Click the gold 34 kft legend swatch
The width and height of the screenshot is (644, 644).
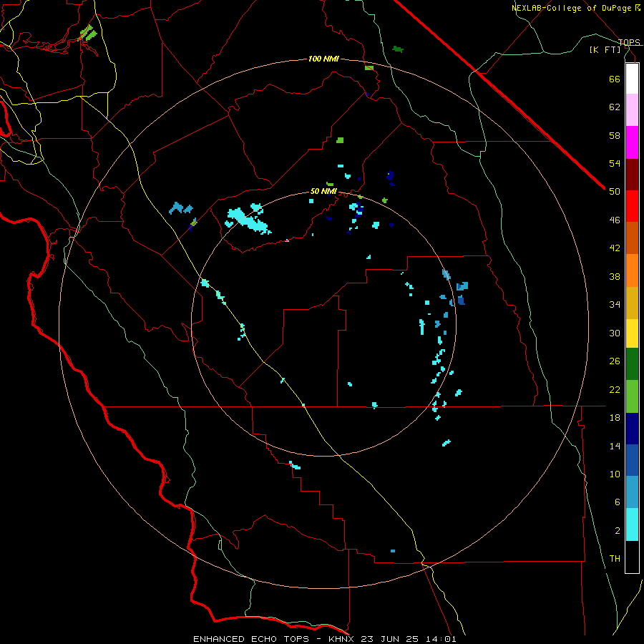(632, 303)
